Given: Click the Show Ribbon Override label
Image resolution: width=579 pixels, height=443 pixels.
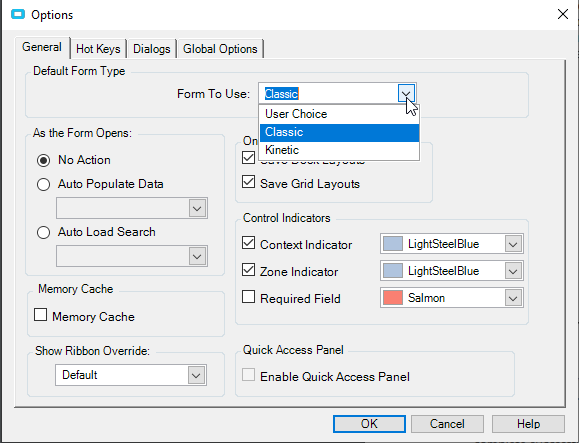Looking at the screenshot, I should tap(92, 351).
